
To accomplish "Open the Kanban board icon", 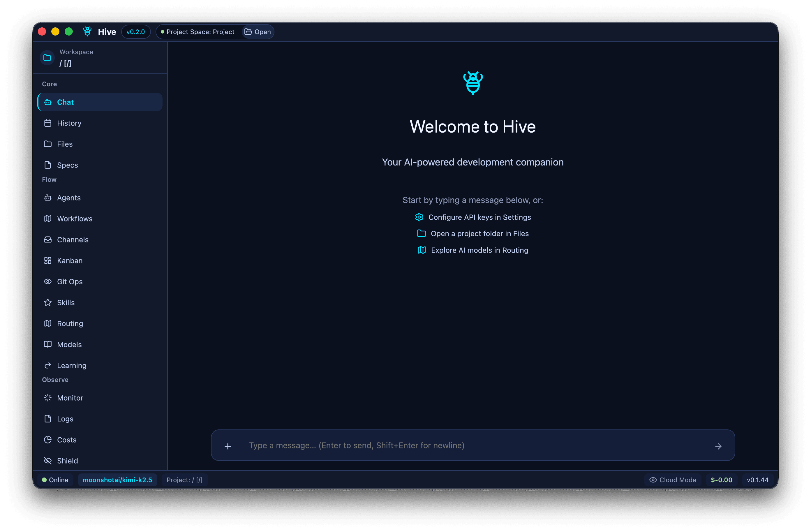I will (48, 260).
